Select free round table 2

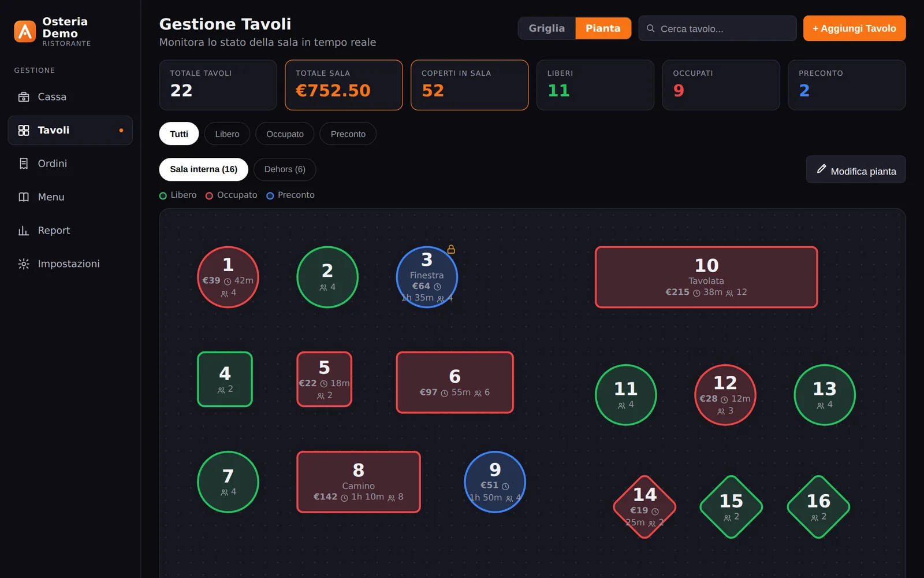327,277
